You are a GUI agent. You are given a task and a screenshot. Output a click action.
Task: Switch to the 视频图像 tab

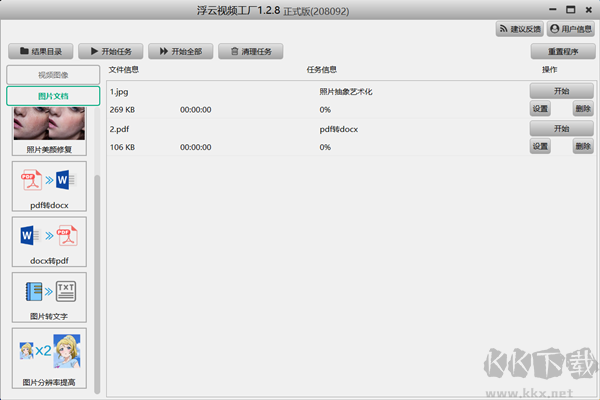[x=53, y=75]
